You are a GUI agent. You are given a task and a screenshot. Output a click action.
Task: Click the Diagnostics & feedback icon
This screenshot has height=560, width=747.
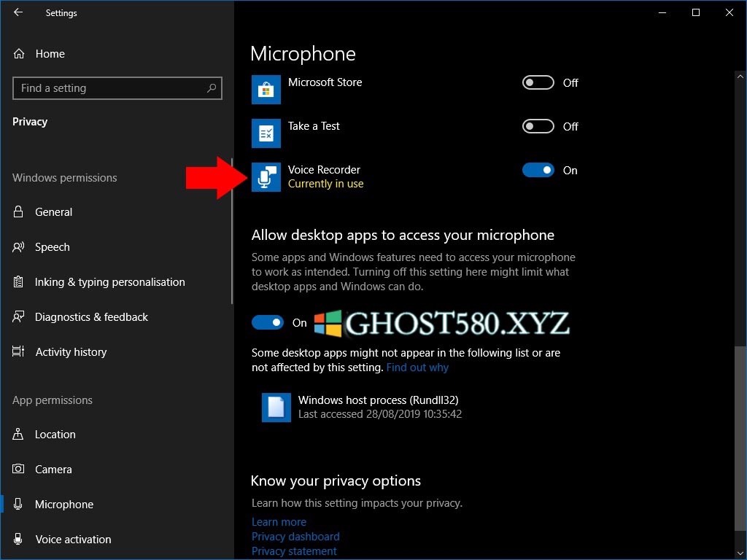[18, 316]
